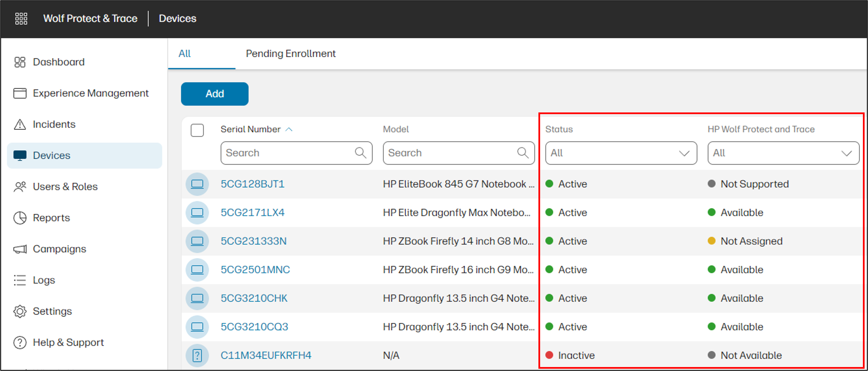Select the Devices monitor icon
Viewport: 868px width, 371px height.
click(x=20, y=155)
